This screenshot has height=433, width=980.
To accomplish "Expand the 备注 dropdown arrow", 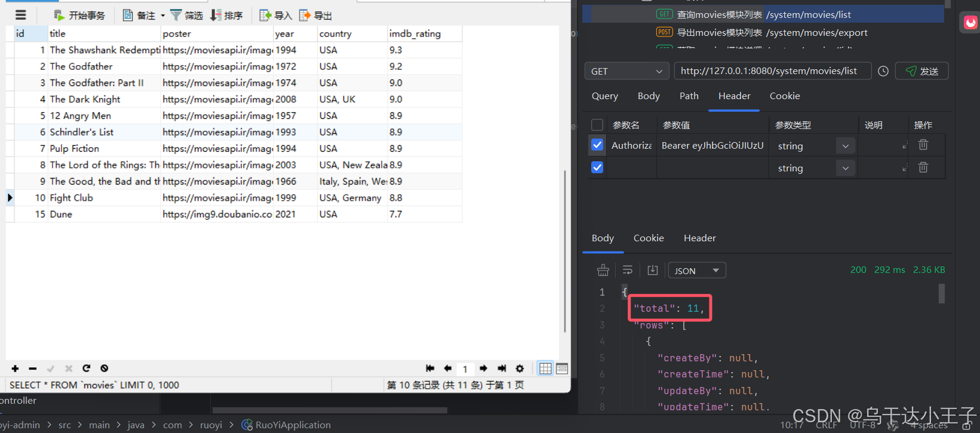I will (x=162, y=16).
